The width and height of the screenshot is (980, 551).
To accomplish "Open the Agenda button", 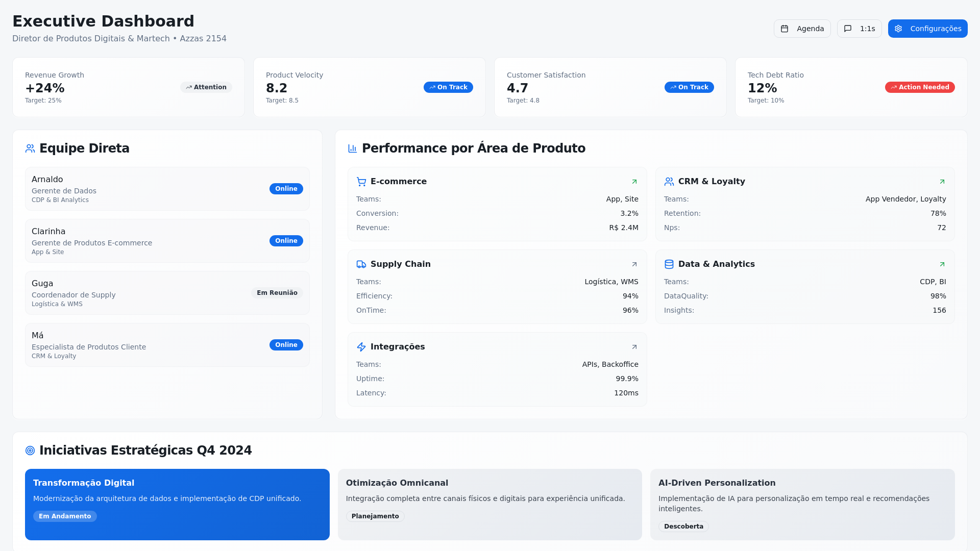I will point(802,29).
